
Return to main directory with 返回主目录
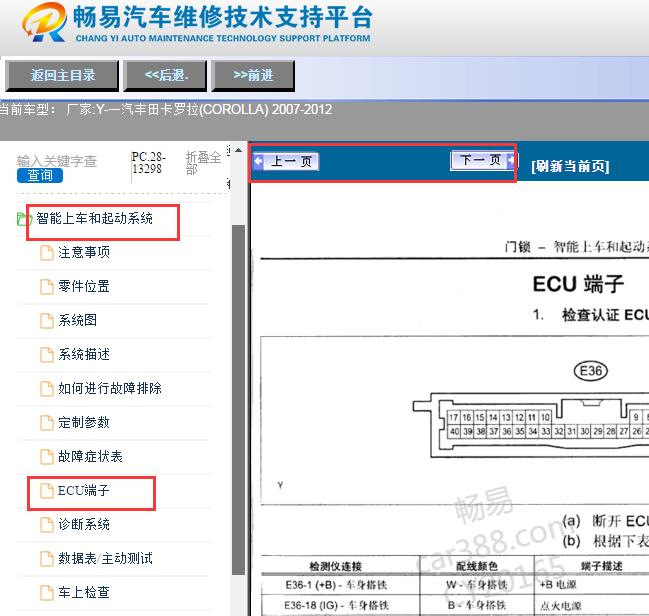tap(62, 75)
